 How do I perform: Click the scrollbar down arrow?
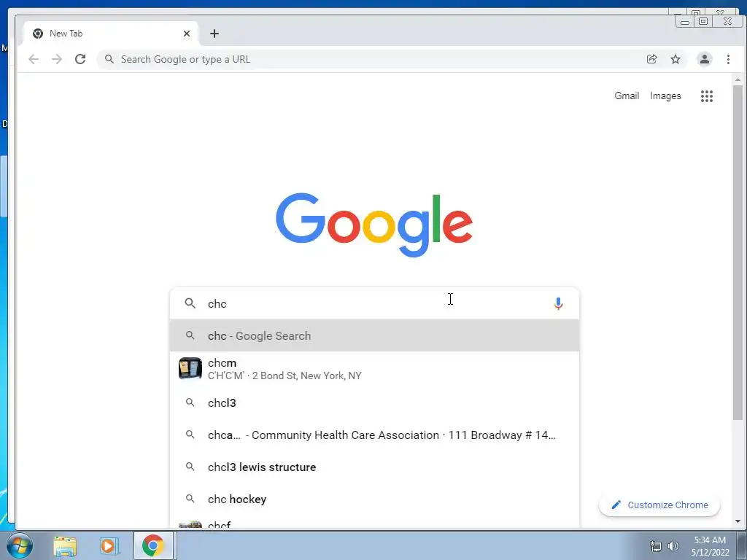click(x=738, y=521)
